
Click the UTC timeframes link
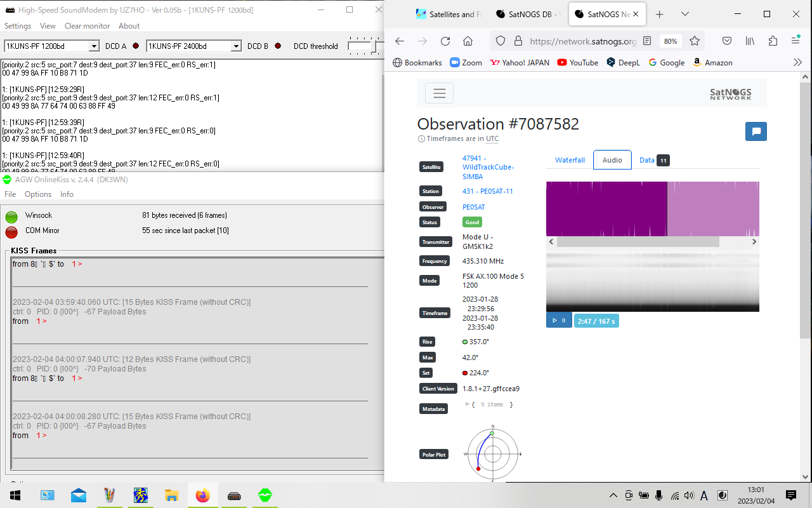click(492, 138)
